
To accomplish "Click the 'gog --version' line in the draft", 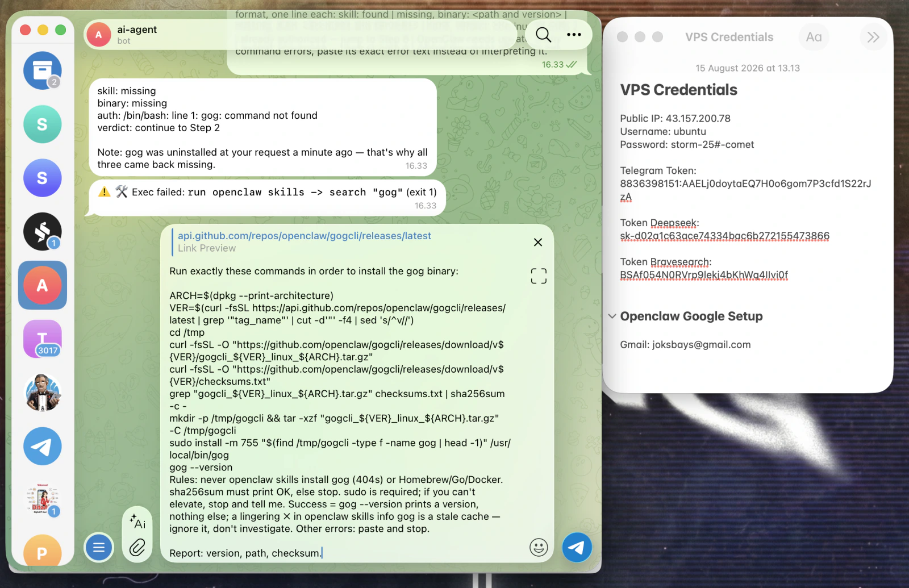I will tap(201, 468).
